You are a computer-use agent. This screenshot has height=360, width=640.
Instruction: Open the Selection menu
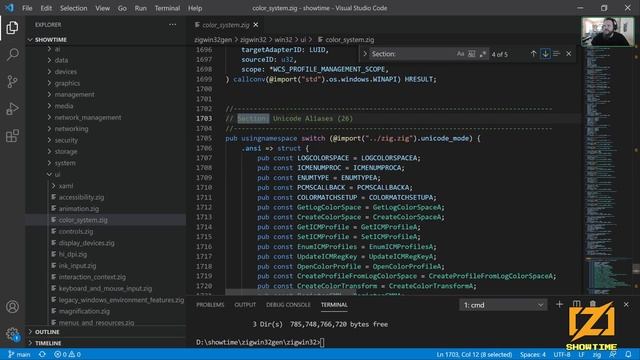(x=73, y=8)
